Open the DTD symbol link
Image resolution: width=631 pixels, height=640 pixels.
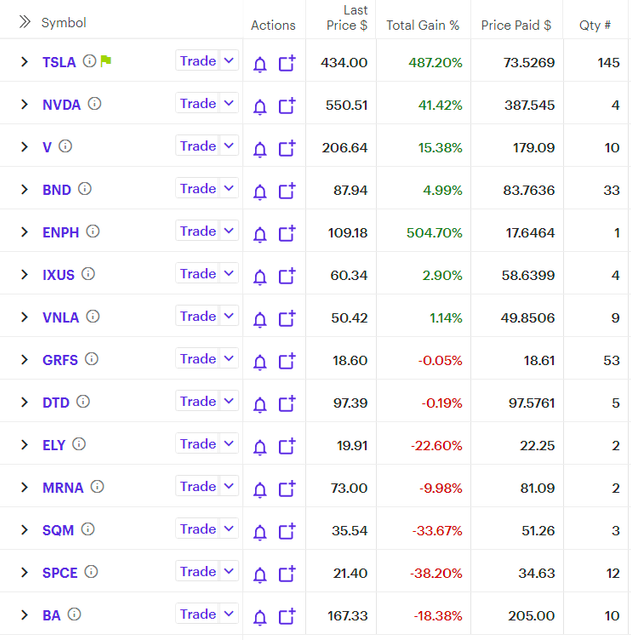(x=56, y=403)
